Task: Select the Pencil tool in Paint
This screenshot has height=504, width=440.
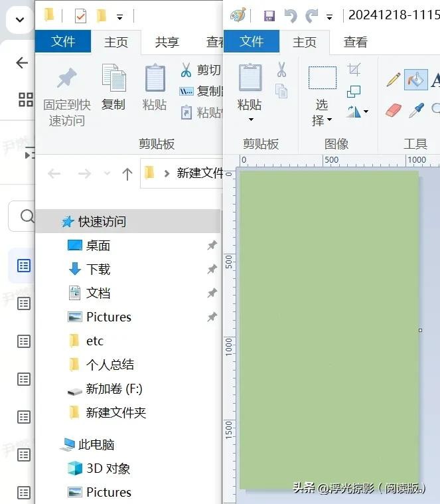Action: [393, 80]
